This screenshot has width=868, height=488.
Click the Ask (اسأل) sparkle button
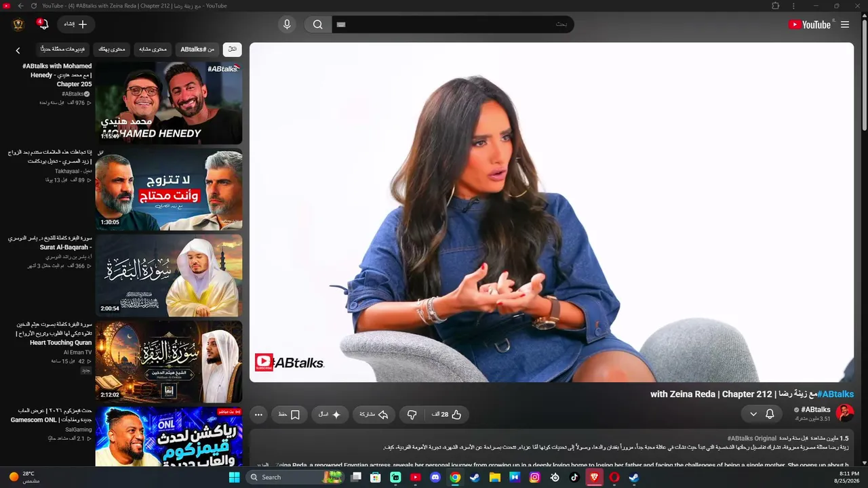click(330, 415)
